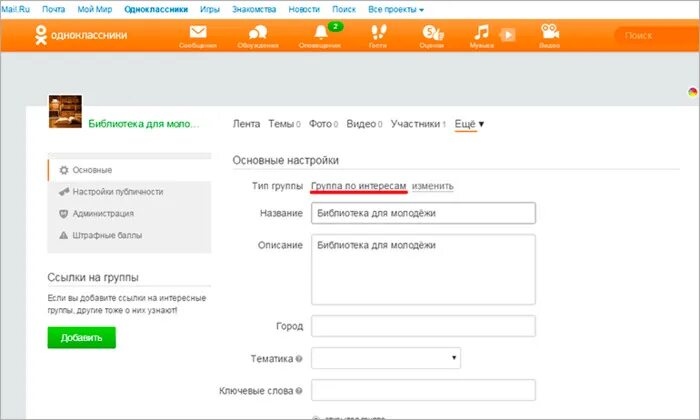Click the Название input field
The image size is (700, 420).
423,213
